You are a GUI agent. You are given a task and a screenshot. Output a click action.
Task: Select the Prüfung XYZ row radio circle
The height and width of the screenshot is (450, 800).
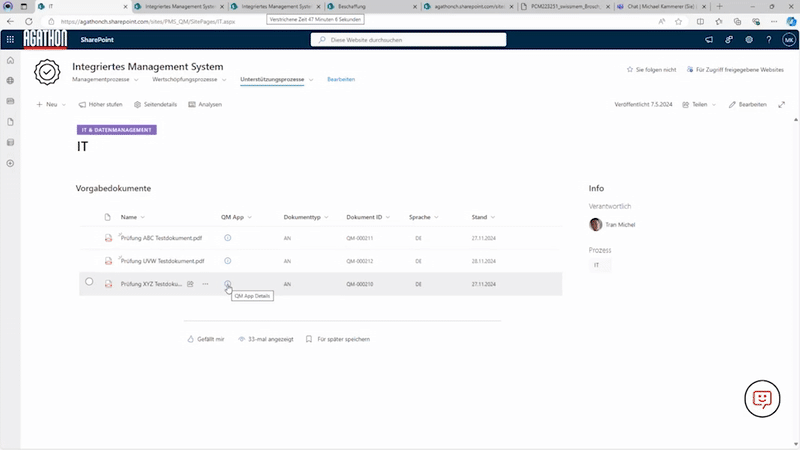(89, 282)
